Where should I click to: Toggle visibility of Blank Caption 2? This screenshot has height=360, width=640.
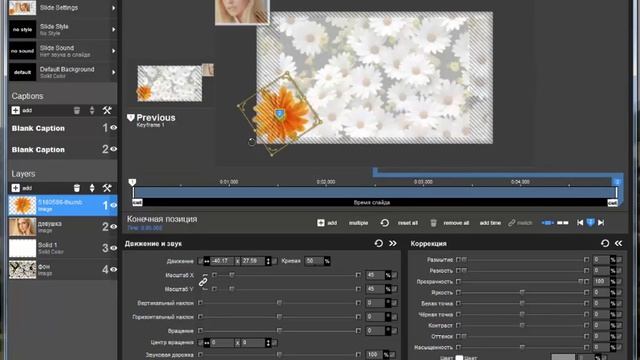(x=113, y=149)
